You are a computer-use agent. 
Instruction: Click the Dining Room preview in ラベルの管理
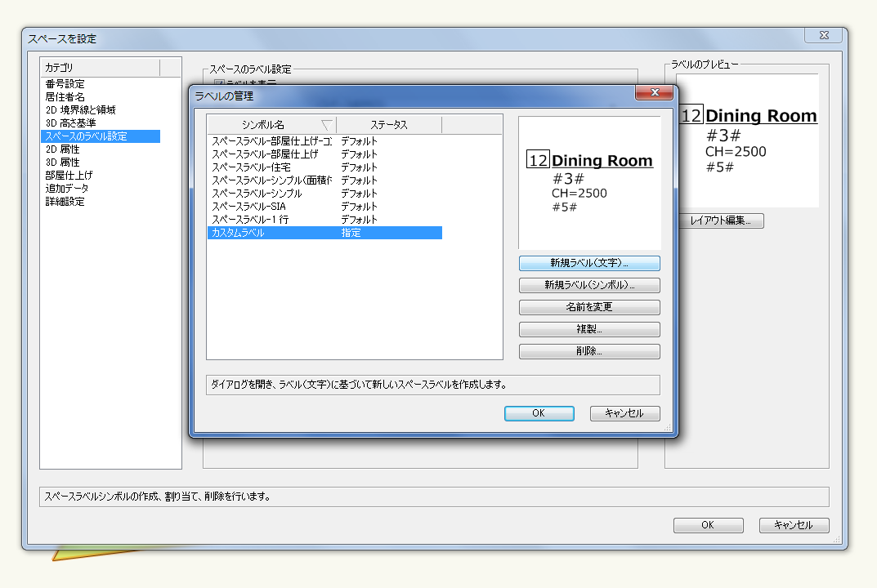pos(589,182)
